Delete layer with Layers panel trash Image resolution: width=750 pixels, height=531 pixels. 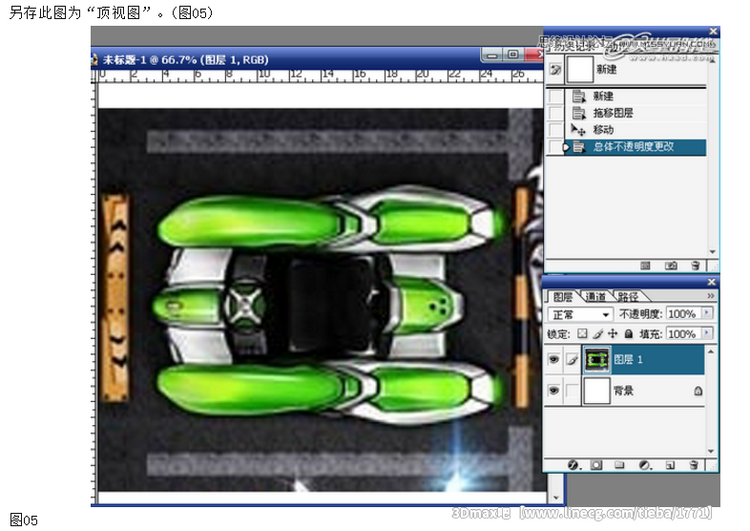[694, 465]
